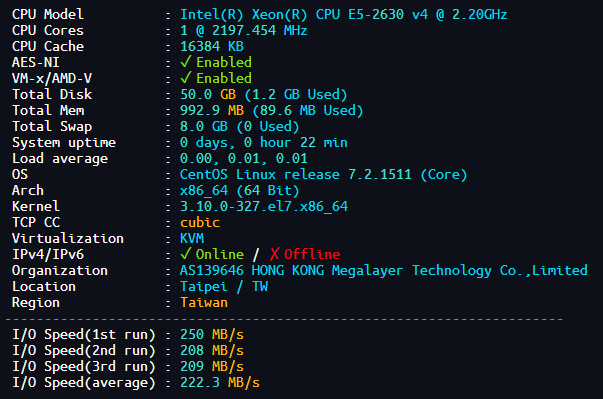Click the orange cubic TCP CC value
The width and height of the screenshot is (603, 399).
(200, 222)
